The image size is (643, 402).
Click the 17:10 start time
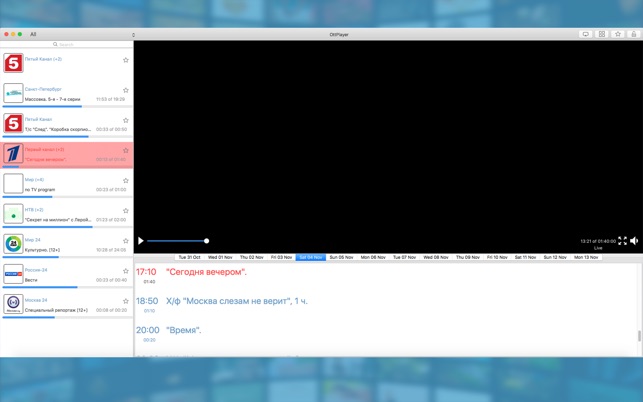coord(146,272)
